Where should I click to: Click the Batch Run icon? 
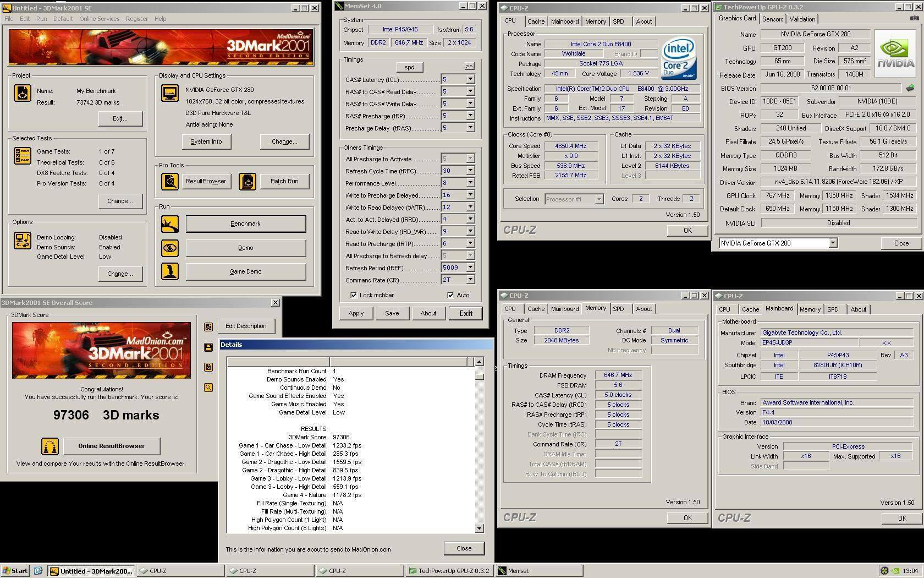(x=248, y=181)
